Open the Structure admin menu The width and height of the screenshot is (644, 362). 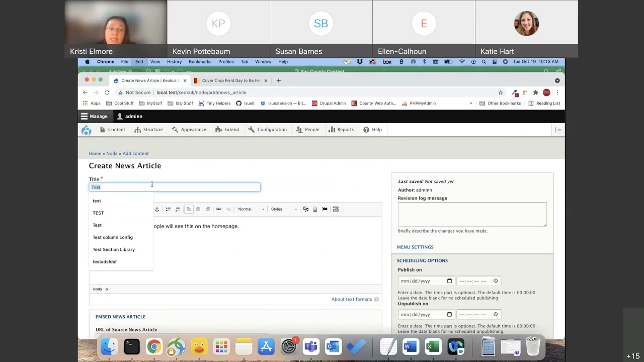[148, 130]
